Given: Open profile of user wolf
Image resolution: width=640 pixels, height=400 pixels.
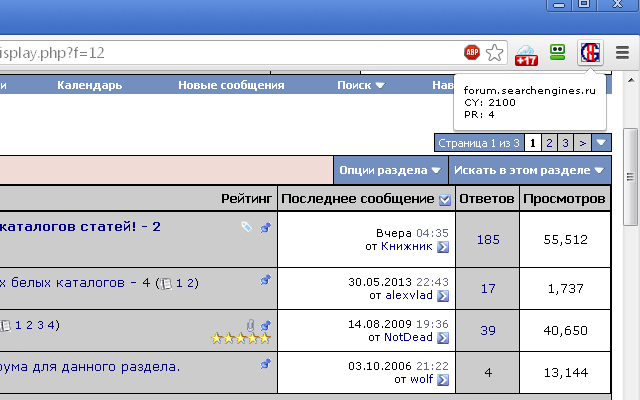Looking at the screenshot, I should tap(422, 379).
